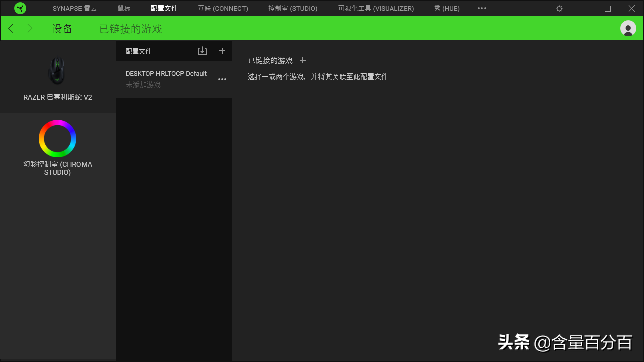Open options menu for DESKTOP-HRLTQCP-Default profile
The height and width of the screenshot is (362, 644).
pyautogui.click(x=222, y=79)
